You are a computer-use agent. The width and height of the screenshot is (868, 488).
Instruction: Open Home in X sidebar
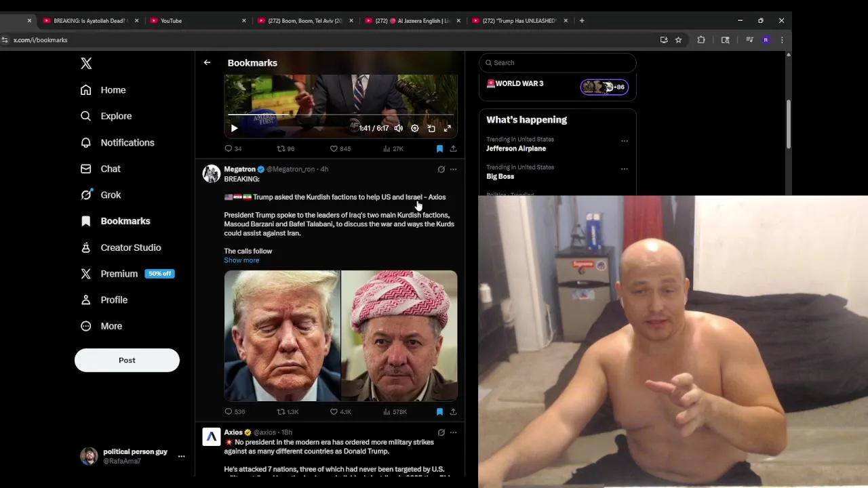click(x=103, y=90)
